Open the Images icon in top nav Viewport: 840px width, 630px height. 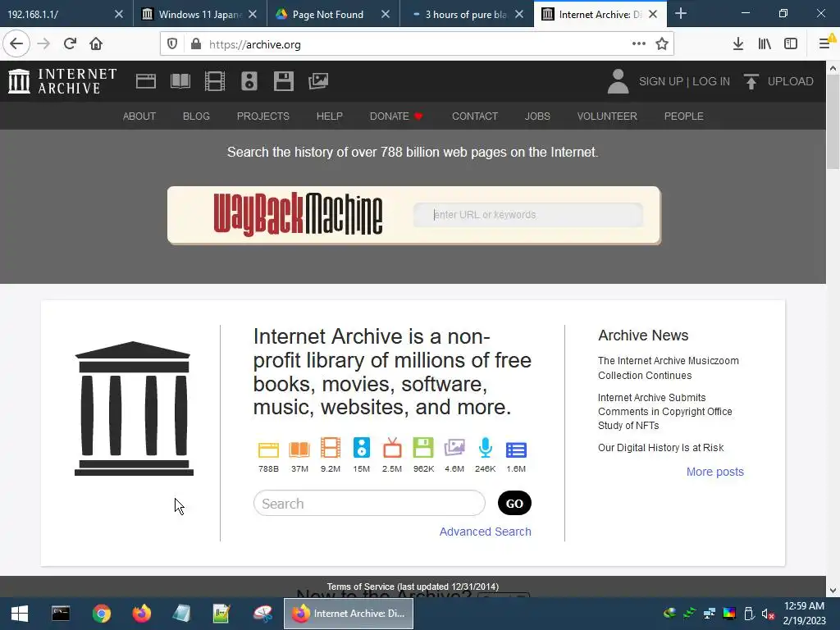tap(318, 81)
